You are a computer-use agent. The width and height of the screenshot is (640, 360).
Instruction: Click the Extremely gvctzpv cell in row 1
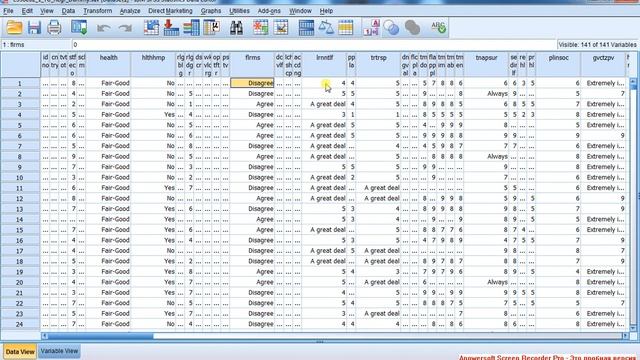[603, 83]
